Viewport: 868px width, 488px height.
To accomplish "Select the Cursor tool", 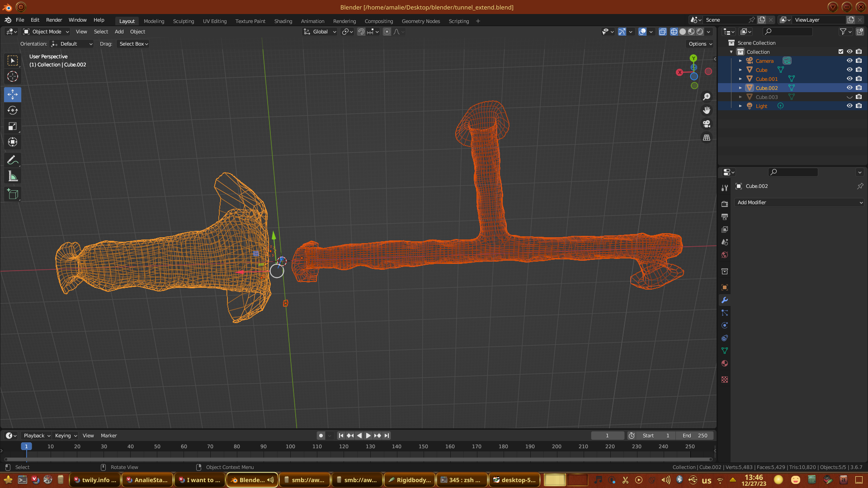I will [x=13, y=76].
